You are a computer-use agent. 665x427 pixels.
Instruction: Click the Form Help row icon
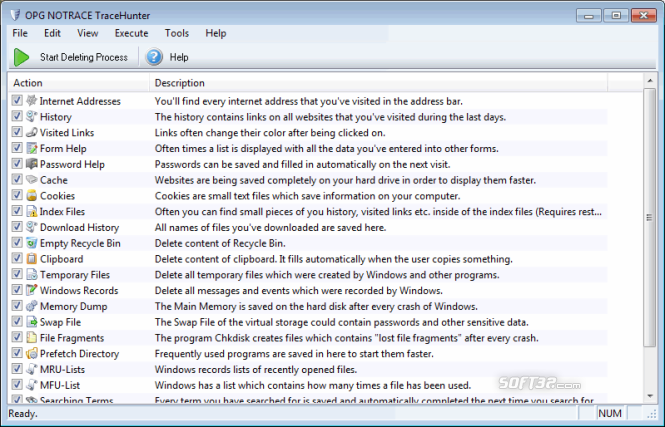(32, 148)
